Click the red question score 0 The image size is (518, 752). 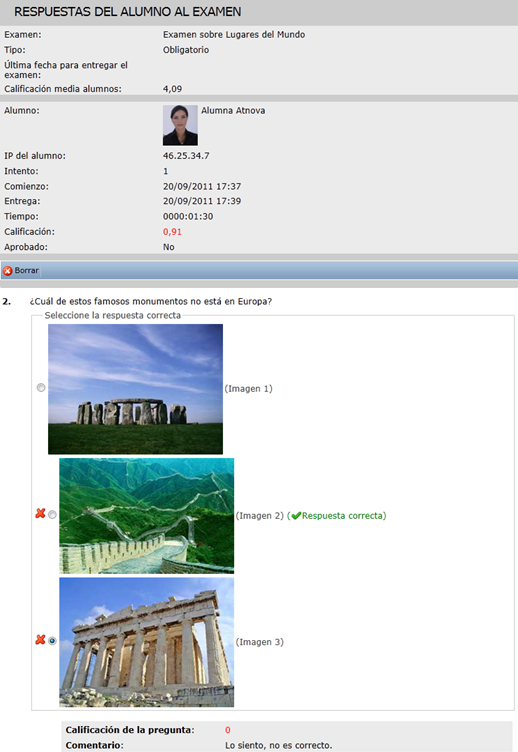point(228,730)
